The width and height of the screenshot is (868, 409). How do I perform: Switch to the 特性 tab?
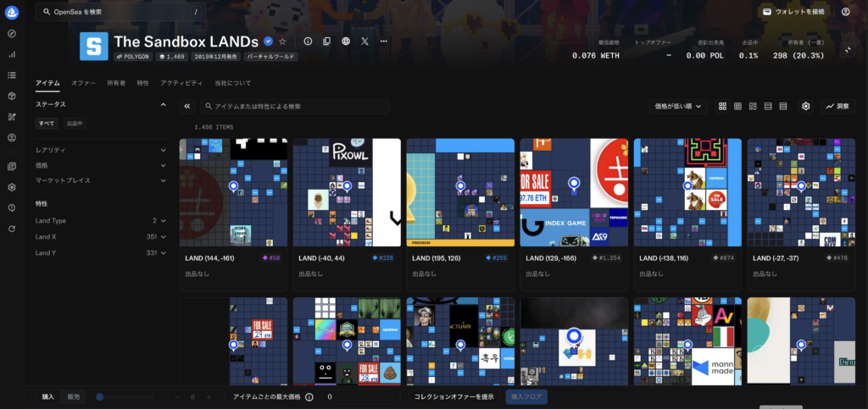pyautogui.click(x=142, y=83)
